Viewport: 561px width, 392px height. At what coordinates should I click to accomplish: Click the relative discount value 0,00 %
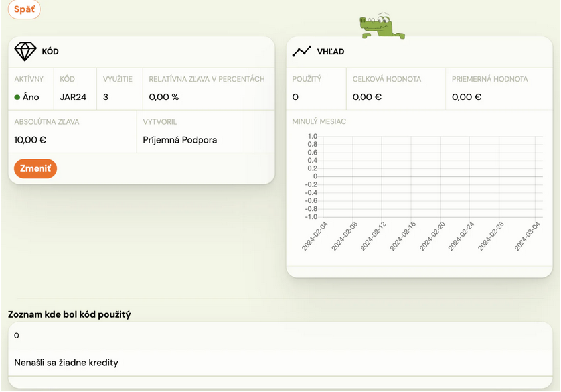[x=163, y=98]
